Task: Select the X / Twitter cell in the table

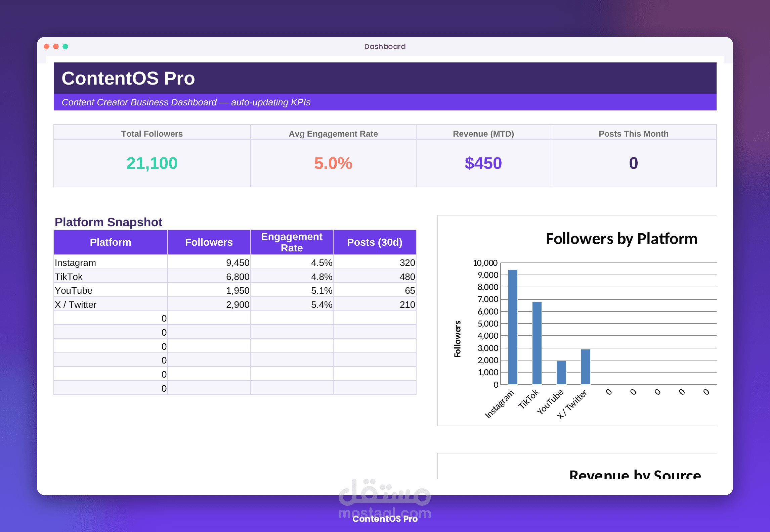Action: 111,304
